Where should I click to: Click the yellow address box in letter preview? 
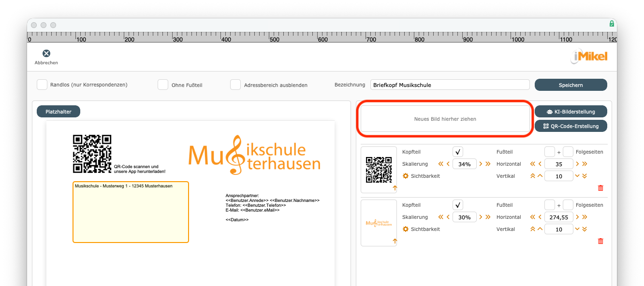click(131, 212)
